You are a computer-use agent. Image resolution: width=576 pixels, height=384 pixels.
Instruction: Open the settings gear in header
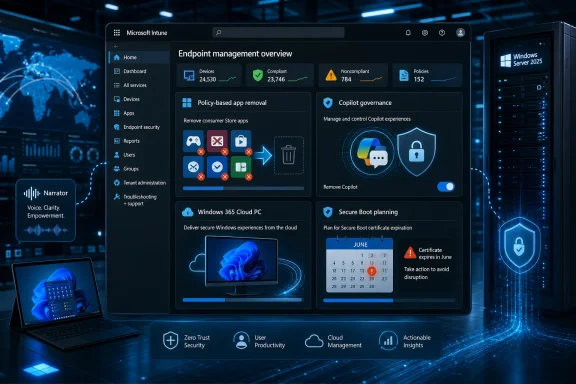pos(425,33)
